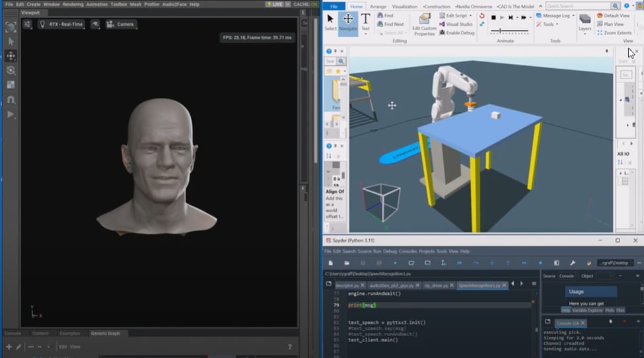Stop the simulation in Animate group
Viewport: 644px width, 358px height.
point(493,18)
